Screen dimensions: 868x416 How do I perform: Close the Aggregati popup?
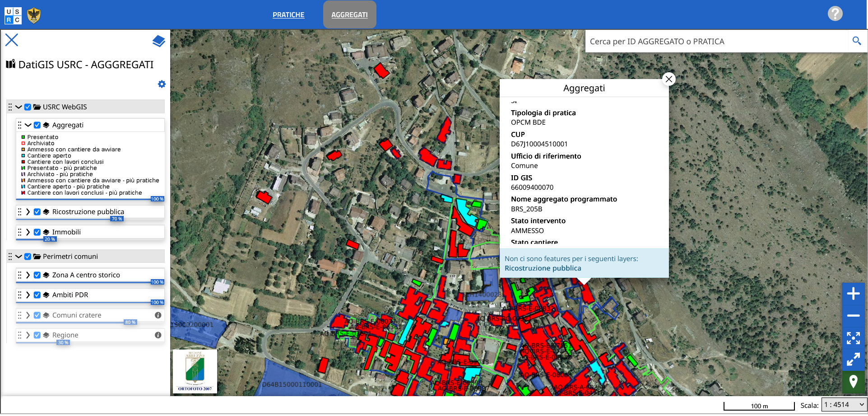coord(668,79)
